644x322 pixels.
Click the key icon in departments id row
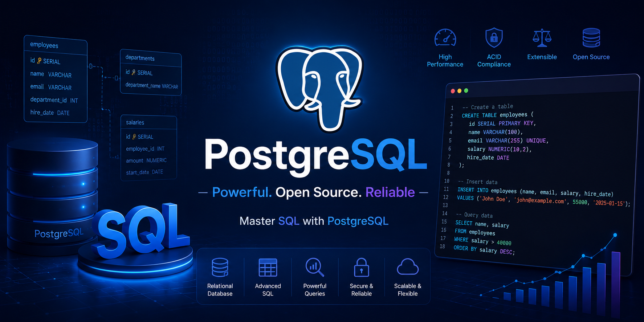(134, 73)
